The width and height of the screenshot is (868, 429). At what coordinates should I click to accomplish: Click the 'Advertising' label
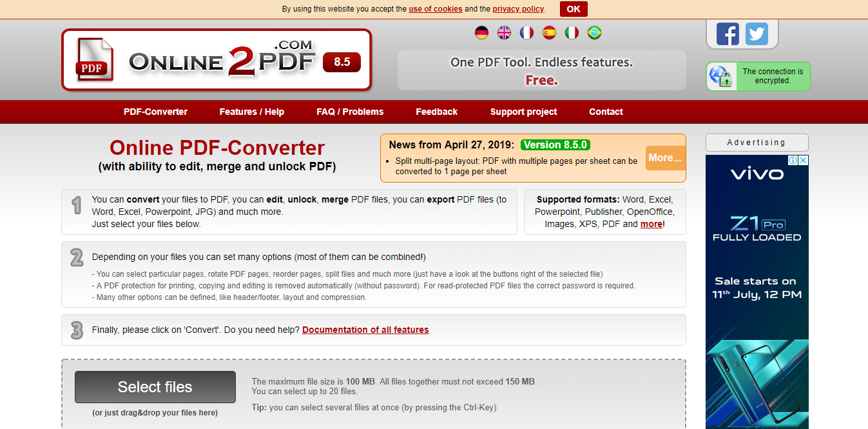point(757,143)
